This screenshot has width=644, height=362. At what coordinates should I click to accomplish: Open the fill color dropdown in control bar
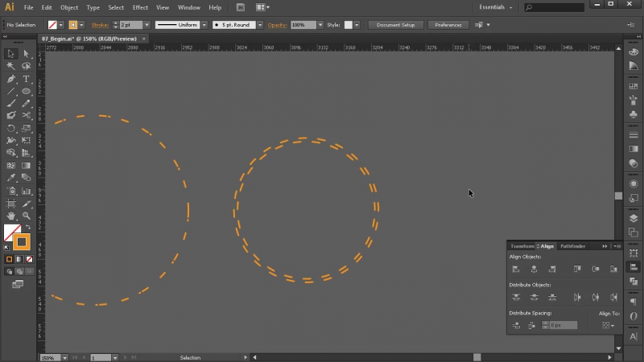click(61, 25)
